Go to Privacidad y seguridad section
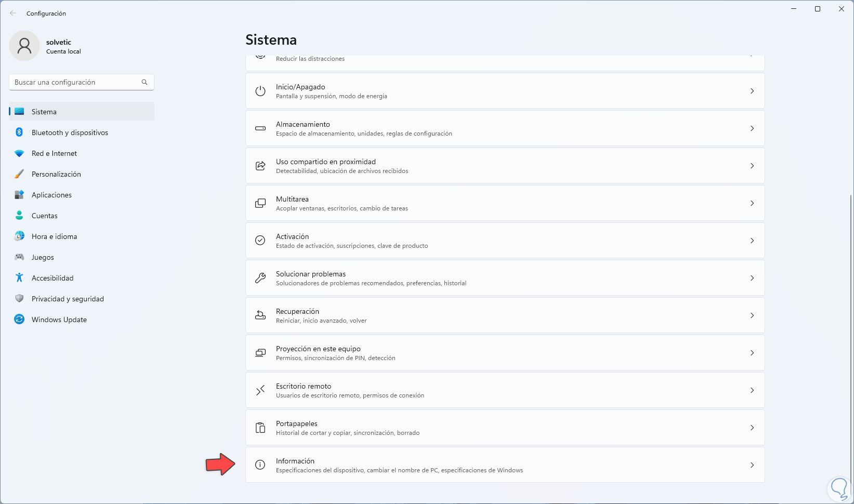Screen dimensions: 854x504 pyautogui.click(x=68, y=299)
